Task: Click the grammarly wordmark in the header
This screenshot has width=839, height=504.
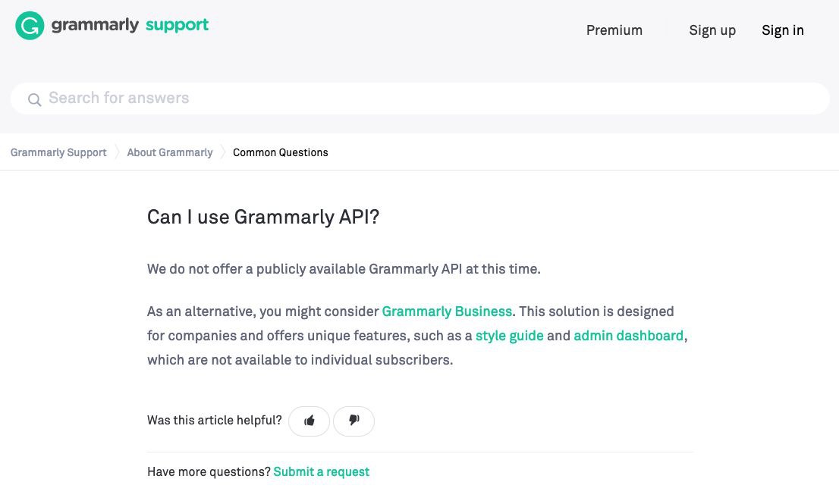Action: pos(95,26)
